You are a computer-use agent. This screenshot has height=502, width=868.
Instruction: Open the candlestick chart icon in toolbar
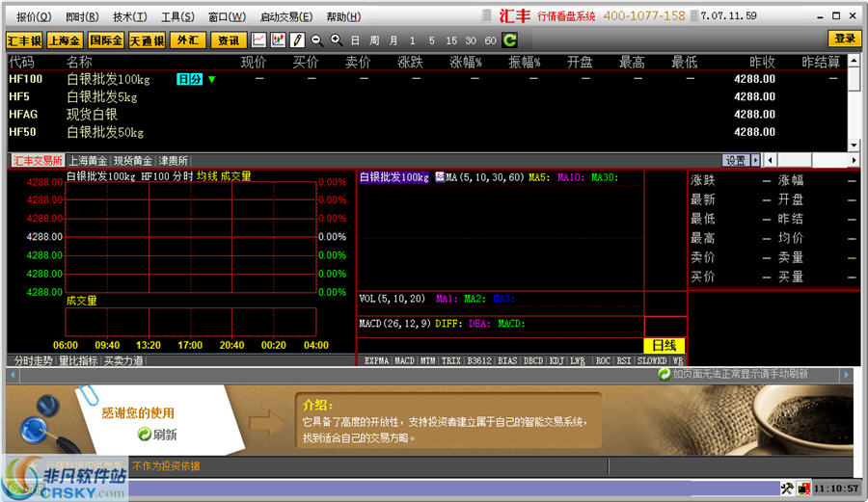278,40
